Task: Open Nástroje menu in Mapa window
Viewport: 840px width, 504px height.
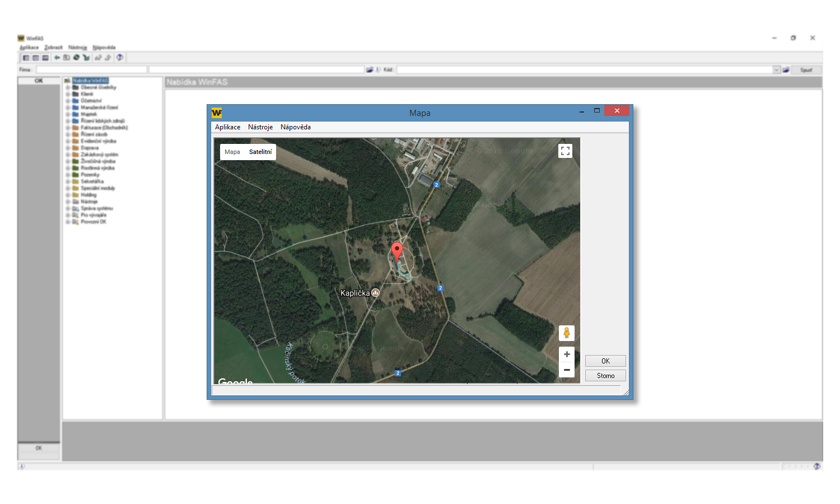Action: pyautogui.click(x=260, y=127)
